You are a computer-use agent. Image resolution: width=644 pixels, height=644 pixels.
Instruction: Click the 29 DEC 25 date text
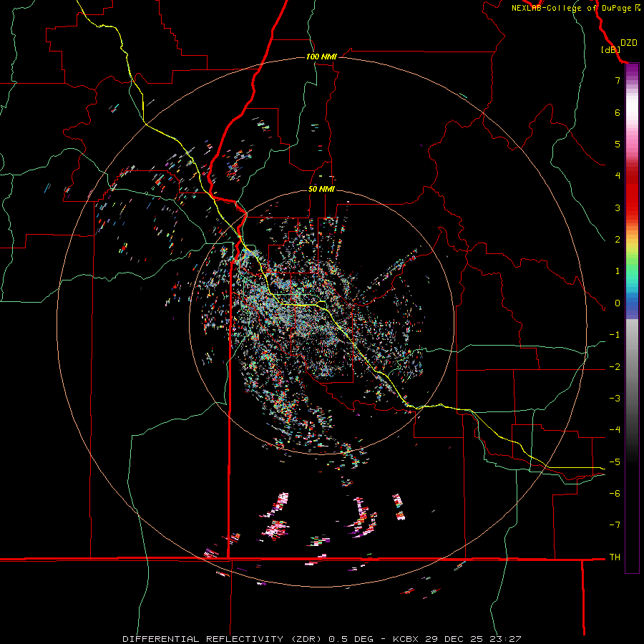(454, 639)
